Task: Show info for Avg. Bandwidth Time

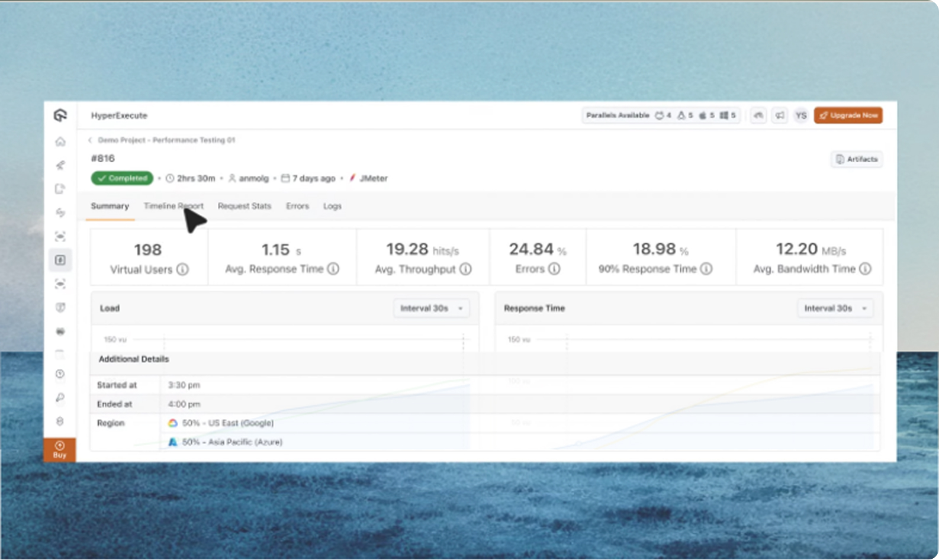Action: click(865, 269)
